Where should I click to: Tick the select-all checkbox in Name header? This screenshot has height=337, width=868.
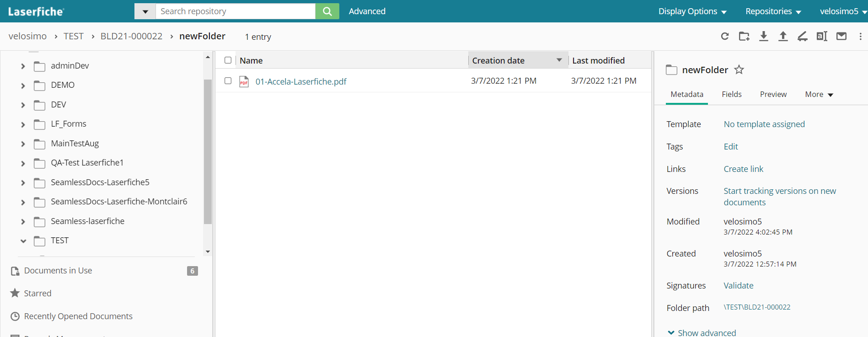(228, 60)
